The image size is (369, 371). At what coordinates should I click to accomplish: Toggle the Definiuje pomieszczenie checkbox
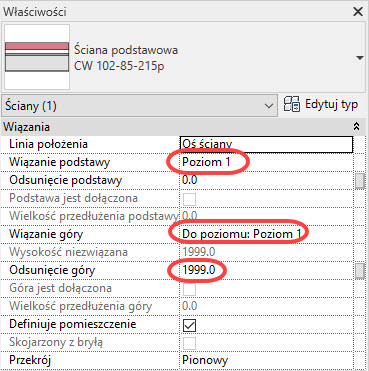[x=189, y=326]
